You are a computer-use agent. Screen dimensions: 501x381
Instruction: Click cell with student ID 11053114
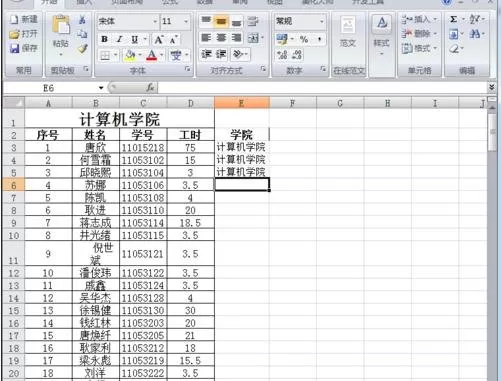click(x=143, y=223)
